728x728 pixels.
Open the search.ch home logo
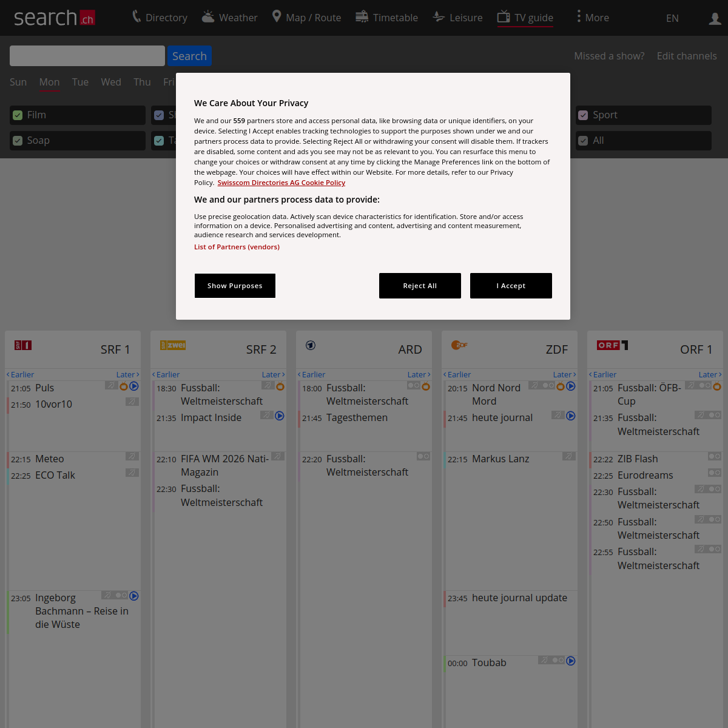(x=54, y=18)
